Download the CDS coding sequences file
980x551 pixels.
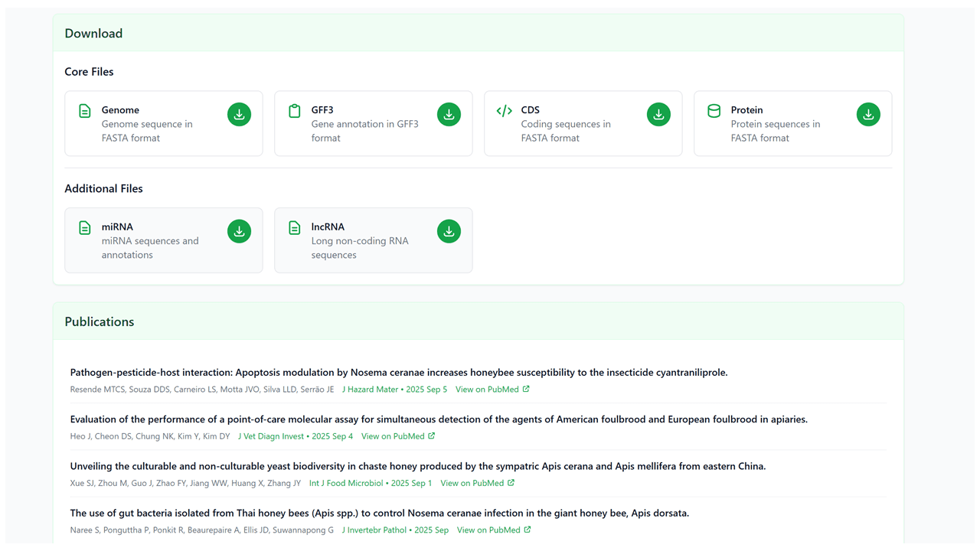tap(658, 115)
